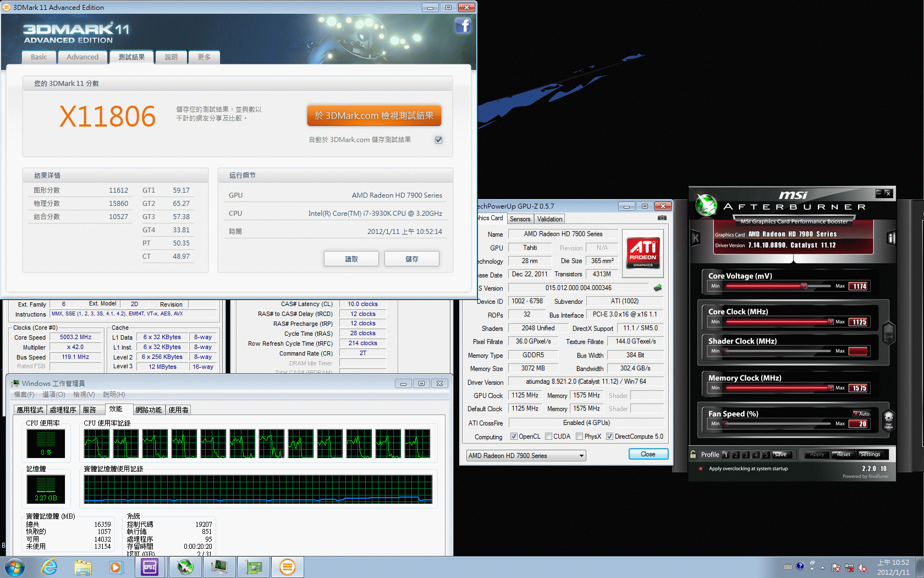Open 檔案(F) menu in Task Manager
The height and width of the screenshot is (578, 924).
tap(24, 395)
